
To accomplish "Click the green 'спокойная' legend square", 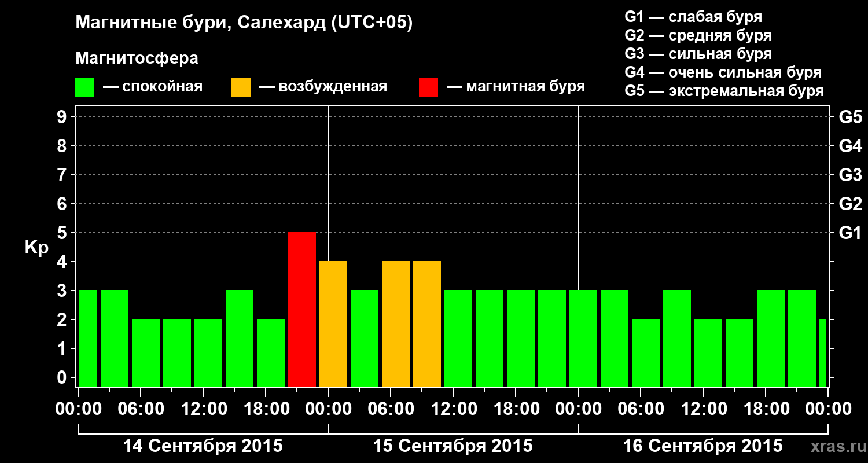I will coord(85,87).
